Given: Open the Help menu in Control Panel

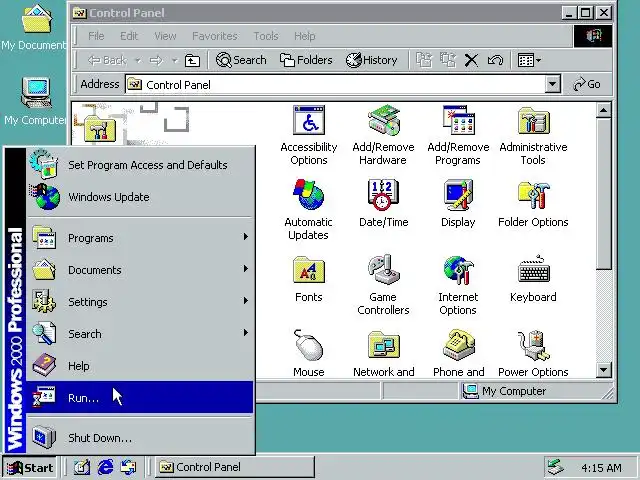Looking at the screenshot, I should [x=304, y=36].
